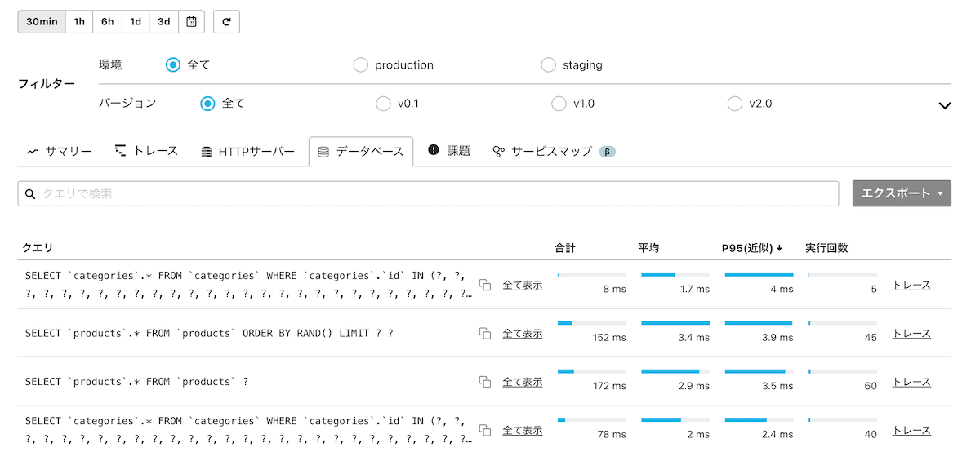
Task: Open the エクスポート dropdown menu
Action: pos(902,193)
